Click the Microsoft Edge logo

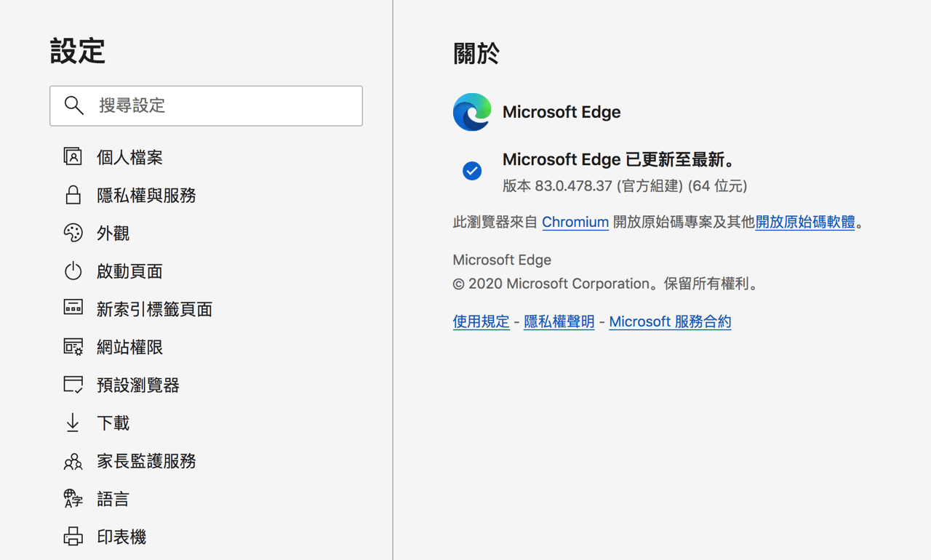(472, 112)
